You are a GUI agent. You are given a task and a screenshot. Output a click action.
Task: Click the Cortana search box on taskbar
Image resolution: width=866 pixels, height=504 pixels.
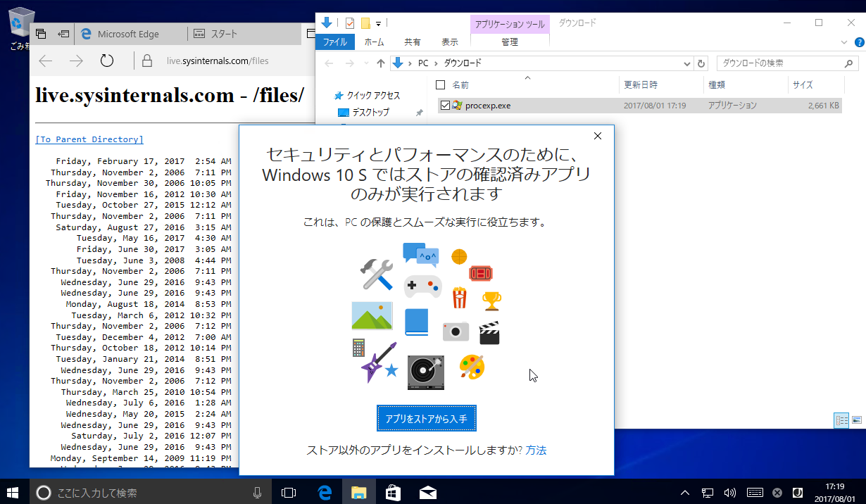(149, 491)
